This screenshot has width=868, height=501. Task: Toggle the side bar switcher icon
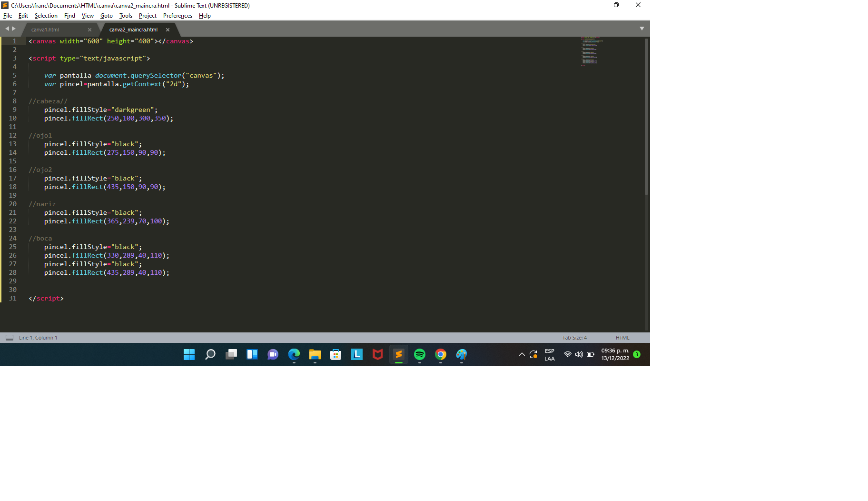click(x=10, y=338)
